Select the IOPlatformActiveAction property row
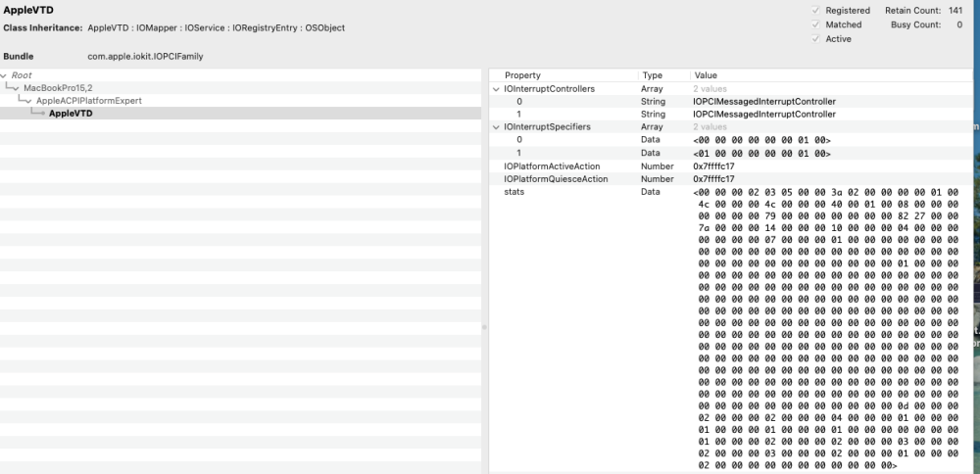 tap(731, 166)
